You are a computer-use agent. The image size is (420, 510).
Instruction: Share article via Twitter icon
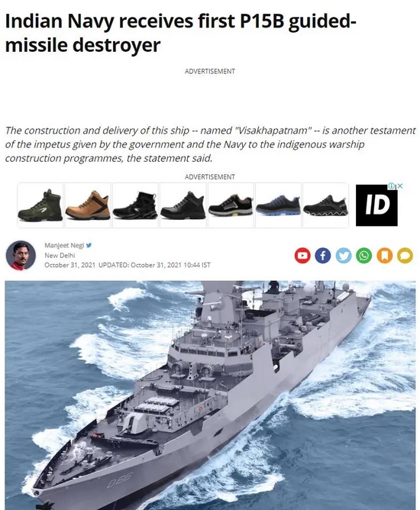coord(343,255)
